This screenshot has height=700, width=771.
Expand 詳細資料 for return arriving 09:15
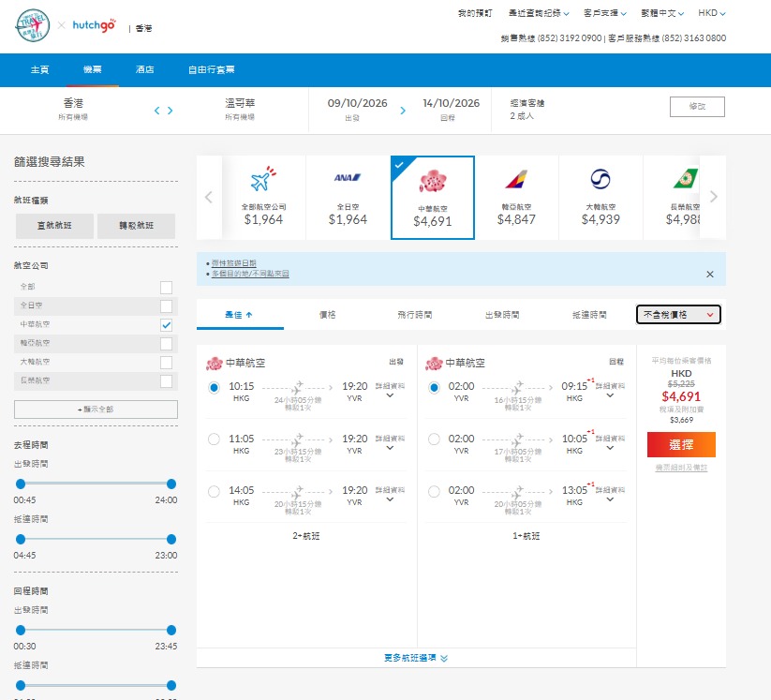[610, 391]
